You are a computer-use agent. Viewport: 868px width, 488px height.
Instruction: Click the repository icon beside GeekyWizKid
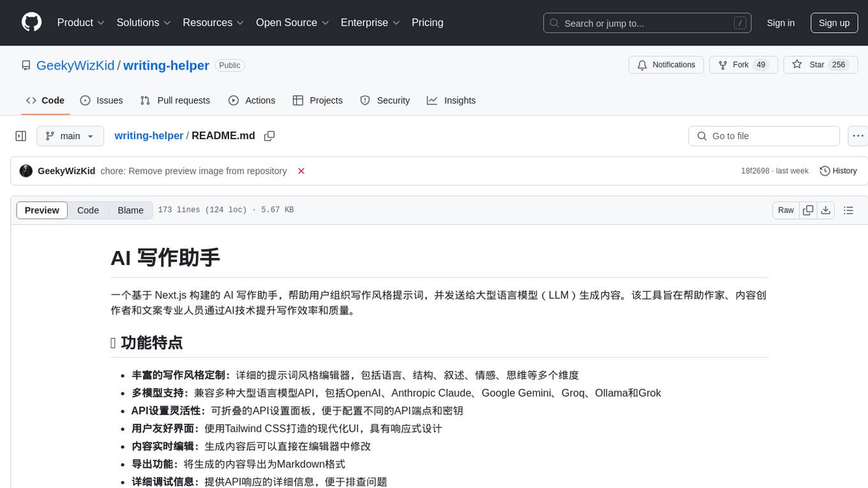point(26,65)
